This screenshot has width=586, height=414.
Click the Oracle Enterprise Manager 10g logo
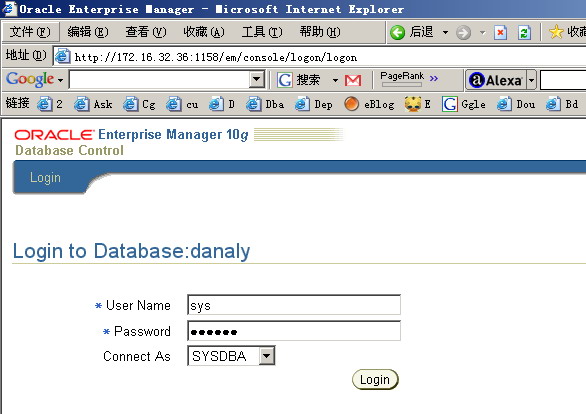(x=131, y=135)
